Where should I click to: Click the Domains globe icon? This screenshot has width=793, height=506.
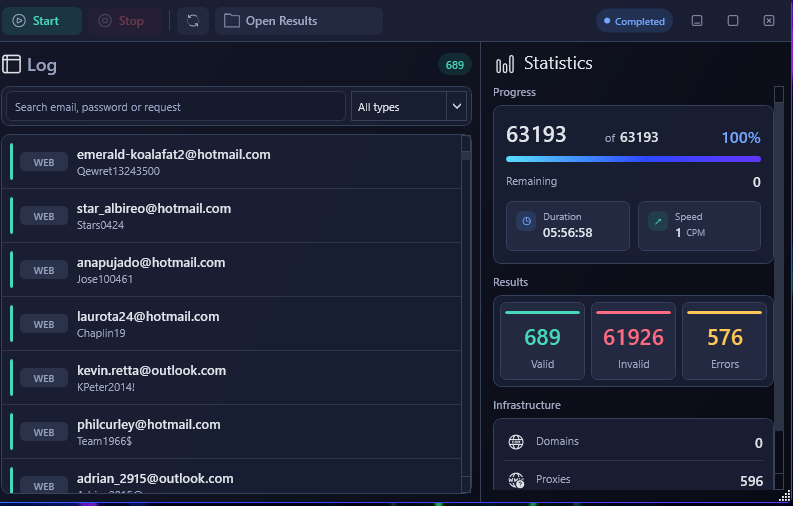coord(516,442)
